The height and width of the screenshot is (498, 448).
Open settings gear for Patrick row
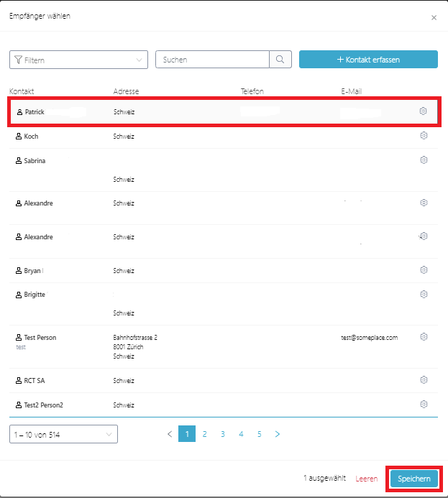[423, 111]
